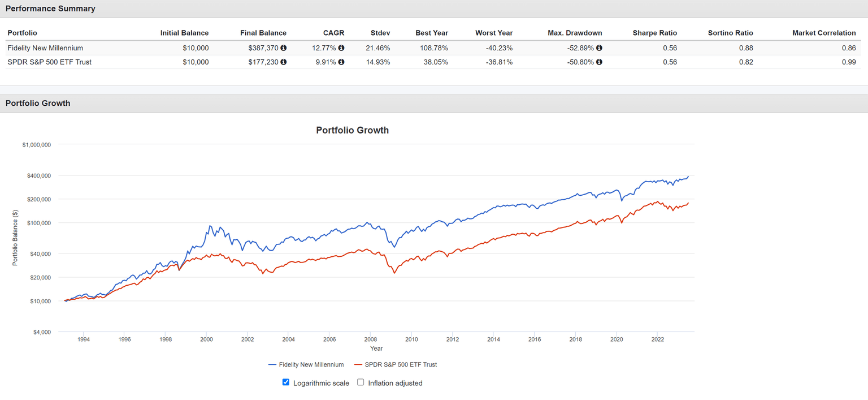Screen dimensions: 868x400
Task: Sort table by Worst Year header
Action: tap(494, 33)
